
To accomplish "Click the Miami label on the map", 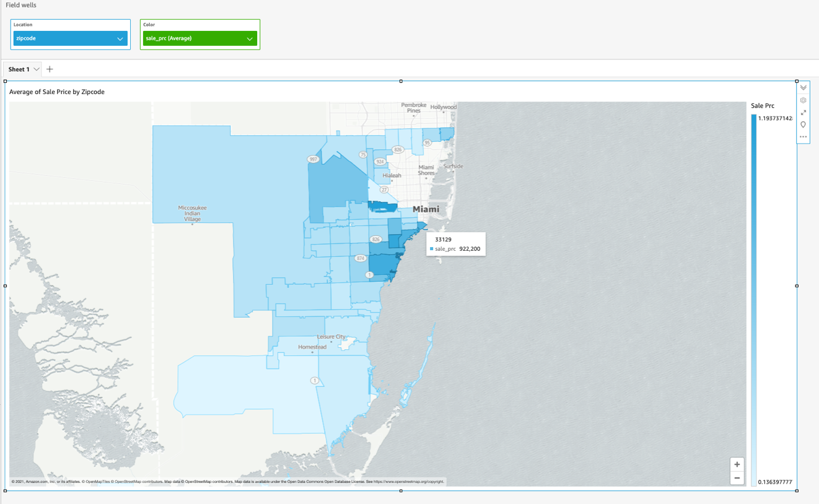I will pyautogui.click(x=426, y=209).
